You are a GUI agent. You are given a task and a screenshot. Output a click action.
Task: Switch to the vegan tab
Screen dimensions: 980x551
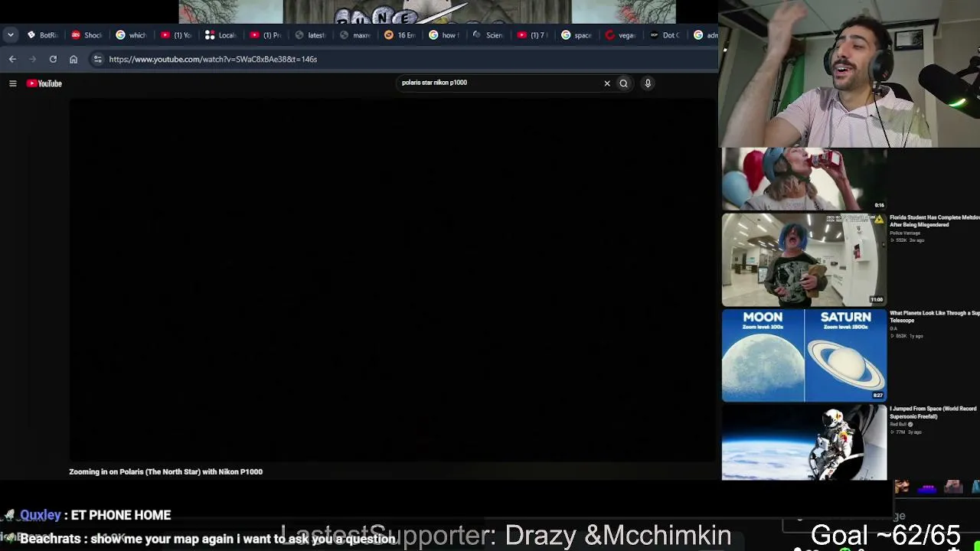pos(622,35)
